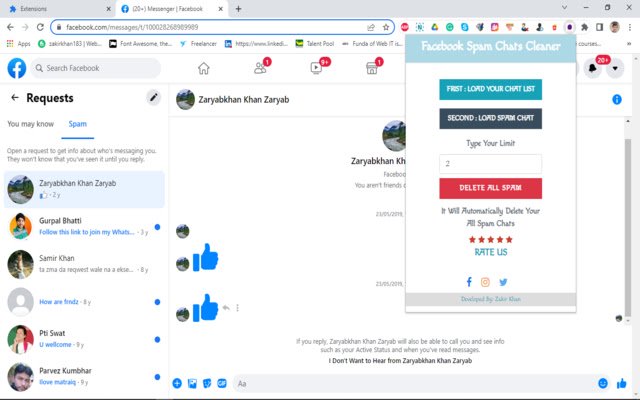The image size is (640, 400).
Task: Click the Rate Us link
Action: coord(491,252)
